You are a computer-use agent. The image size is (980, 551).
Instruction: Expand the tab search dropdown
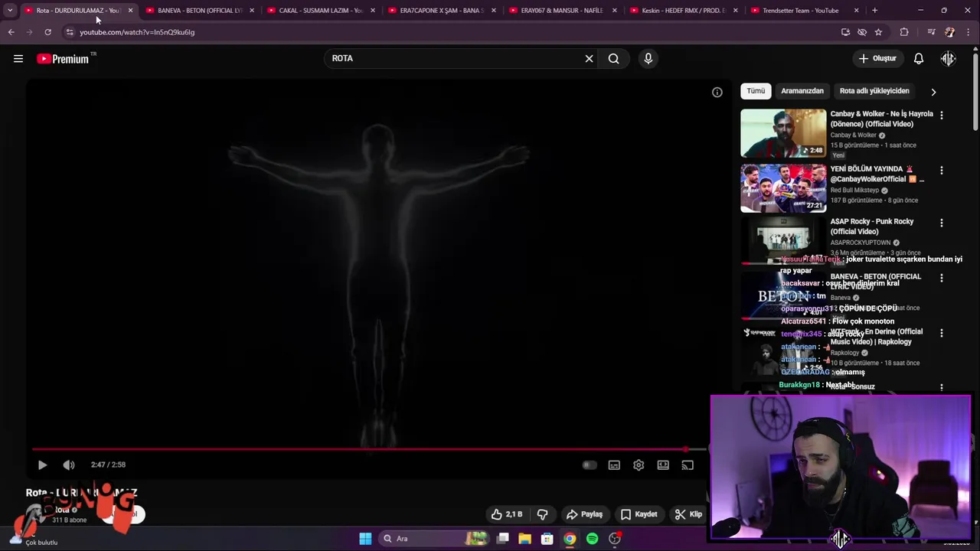10,11
